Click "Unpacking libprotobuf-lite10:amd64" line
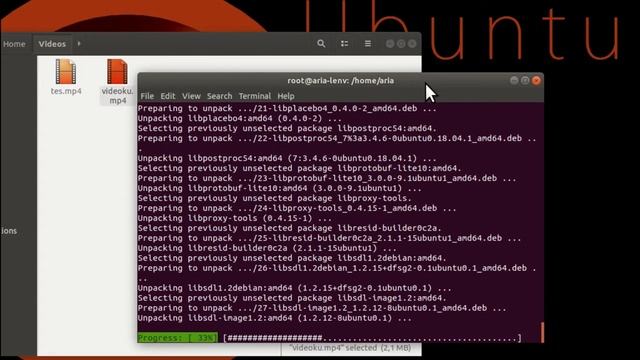The height and width of the screenshot is (360, 640). 280,188
